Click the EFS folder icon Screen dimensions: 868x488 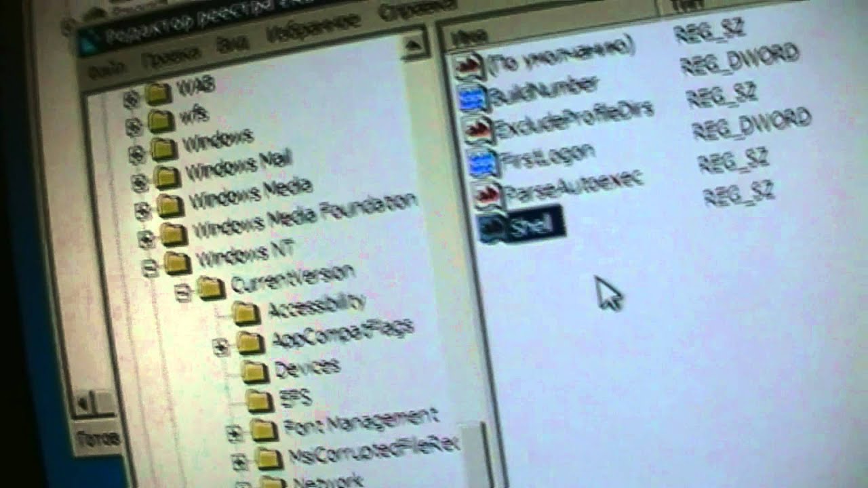(260, 401)
